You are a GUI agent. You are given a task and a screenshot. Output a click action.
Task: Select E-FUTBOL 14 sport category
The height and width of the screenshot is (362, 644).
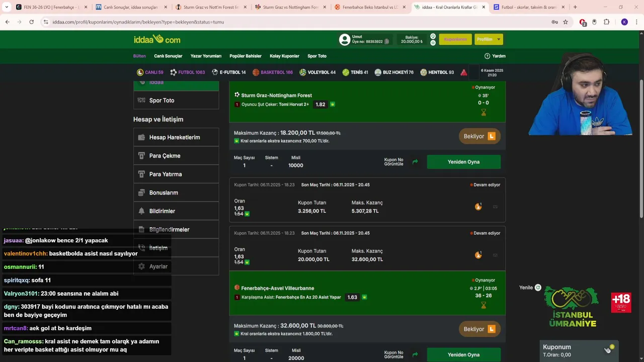click(x=228, y=72)
